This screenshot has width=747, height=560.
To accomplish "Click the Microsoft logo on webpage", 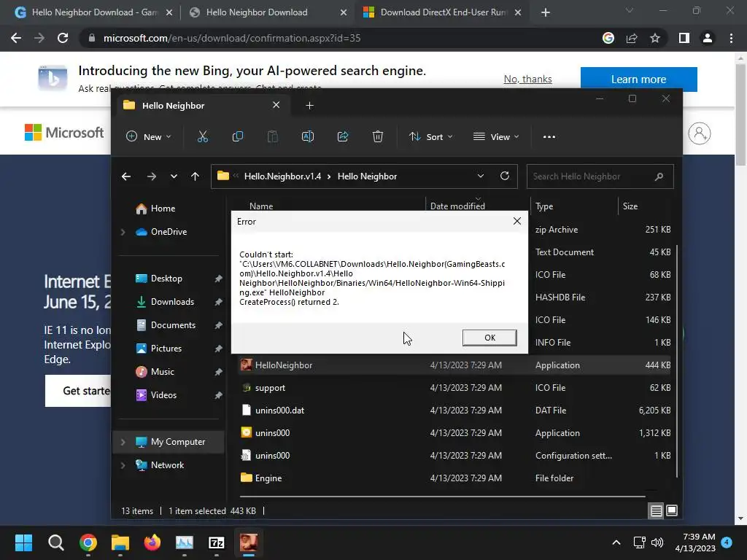I will 64,133.
